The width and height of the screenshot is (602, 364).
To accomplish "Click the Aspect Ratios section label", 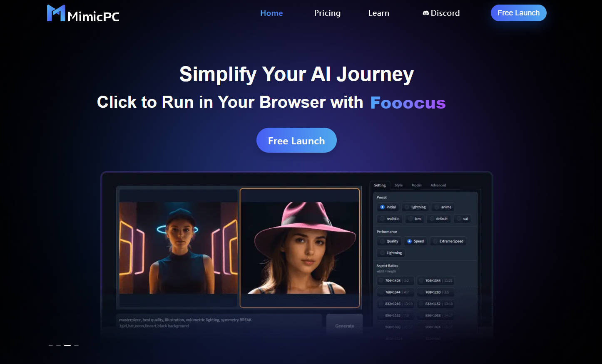I will coord(387,266).
